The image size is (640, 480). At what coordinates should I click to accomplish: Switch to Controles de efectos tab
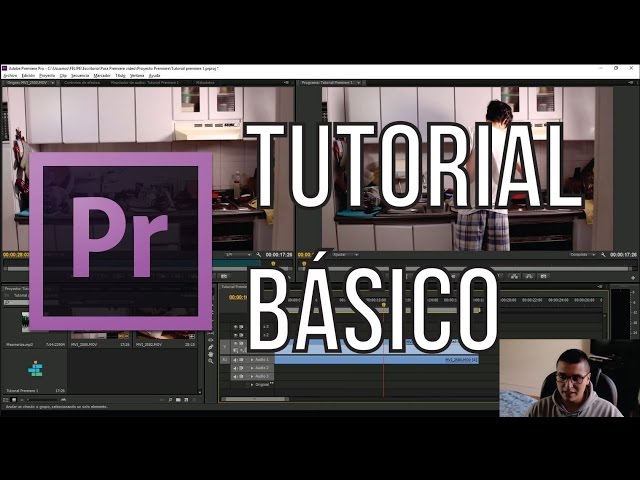pyautogui.click(x=82, y=83)
